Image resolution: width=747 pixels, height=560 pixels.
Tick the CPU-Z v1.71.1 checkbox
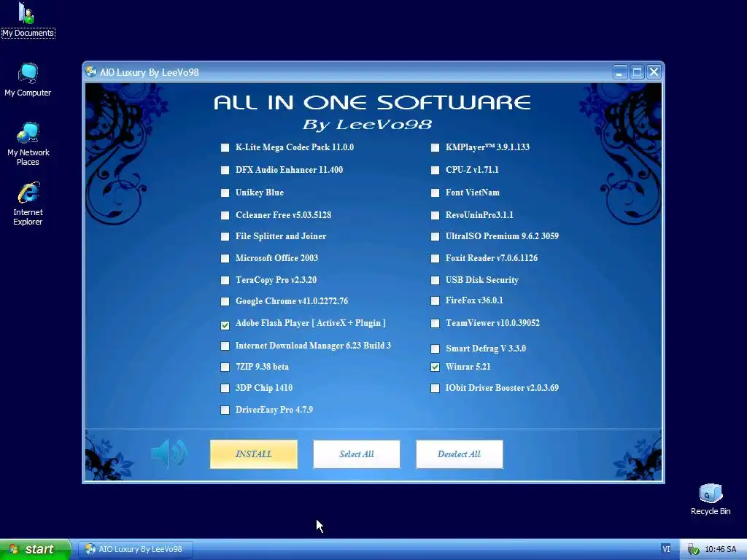point(435,170)
